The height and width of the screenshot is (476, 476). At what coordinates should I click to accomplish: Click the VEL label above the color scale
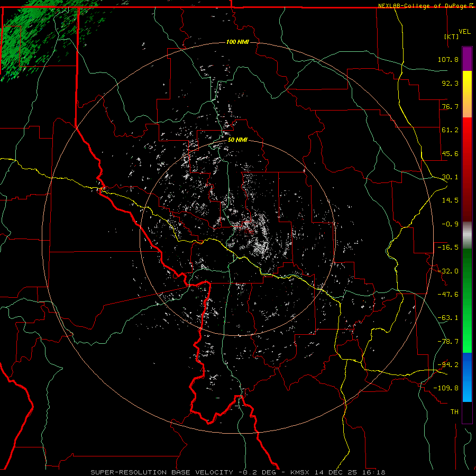coord(464,31)
